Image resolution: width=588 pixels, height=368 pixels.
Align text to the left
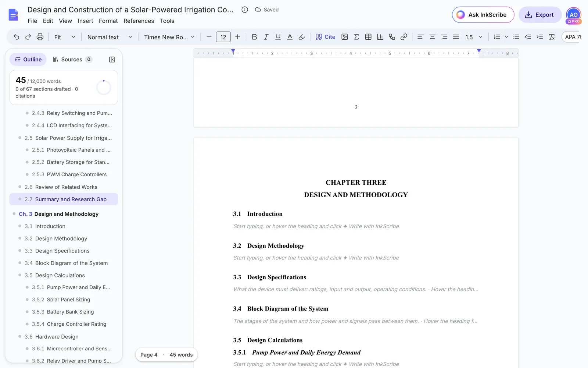[x=420, y=37]
